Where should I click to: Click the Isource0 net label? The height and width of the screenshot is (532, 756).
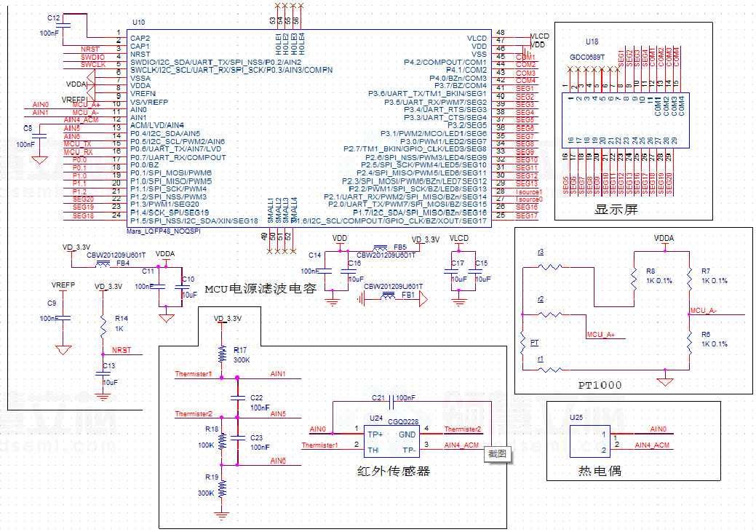pos(529,199)
